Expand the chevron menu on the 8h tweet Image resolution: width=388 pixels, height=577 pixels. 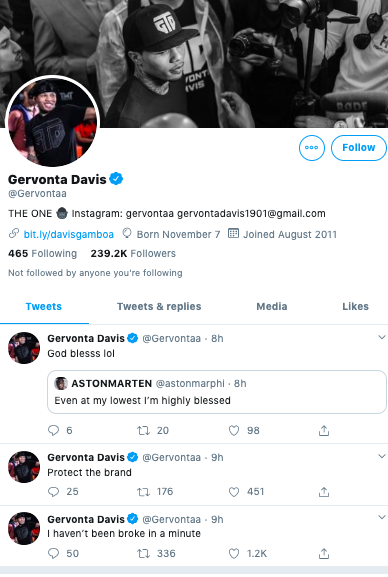[x=382, y=337]
